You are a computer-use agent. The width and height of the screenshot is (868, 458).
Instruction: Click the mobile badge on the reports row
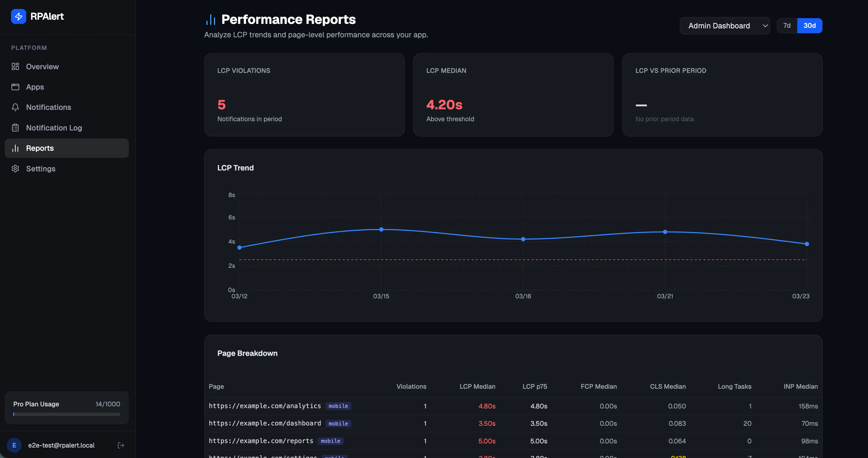pos(330,441)
